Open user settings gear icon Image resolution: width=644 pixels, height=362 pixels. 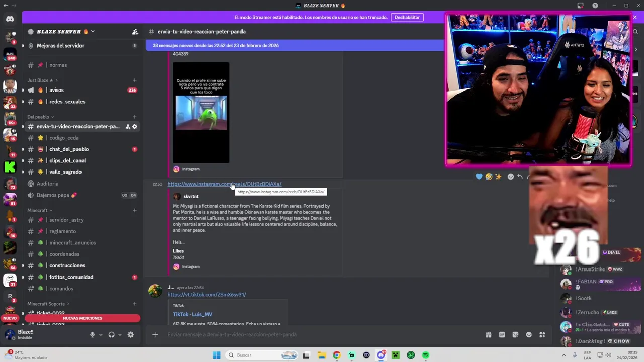click(x=131, y=335)
